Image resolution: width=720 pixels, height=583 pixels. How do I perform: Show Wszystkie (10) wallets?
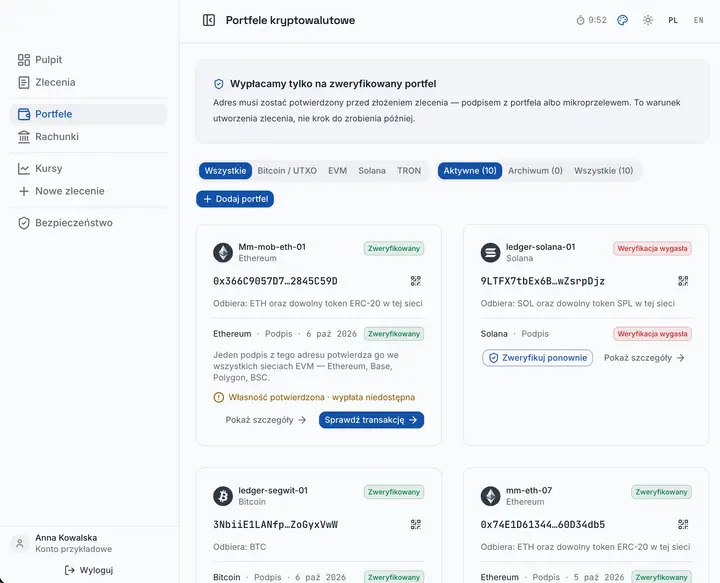coord(603,171)
